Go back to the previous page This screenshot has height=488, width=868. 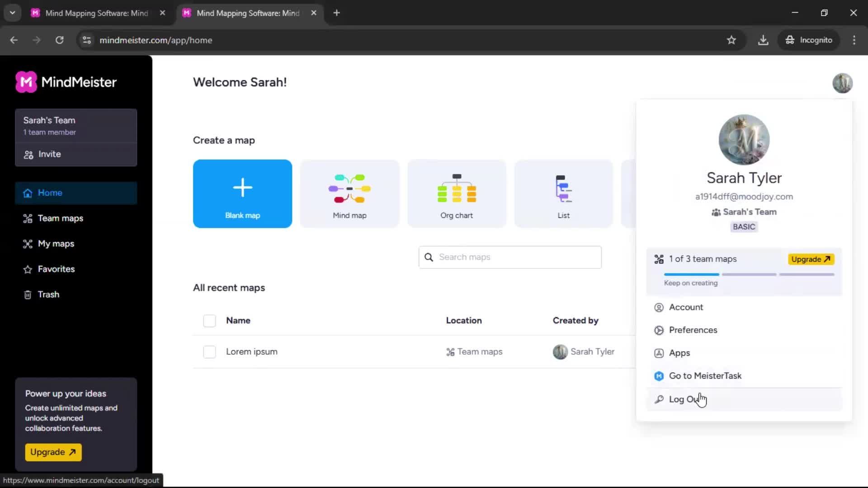pyautogui.click(x=14, y=40)
